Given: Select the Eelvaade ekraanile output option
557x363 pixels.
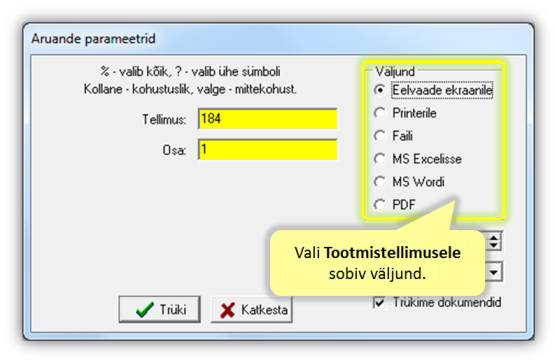Looking at the screenshot, I should 380,90.
